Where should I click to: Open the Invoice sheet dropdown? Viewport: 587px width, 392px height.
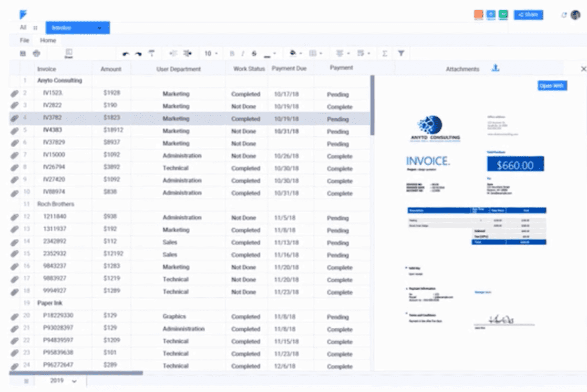pyautogui.click(x=78, y=28)
